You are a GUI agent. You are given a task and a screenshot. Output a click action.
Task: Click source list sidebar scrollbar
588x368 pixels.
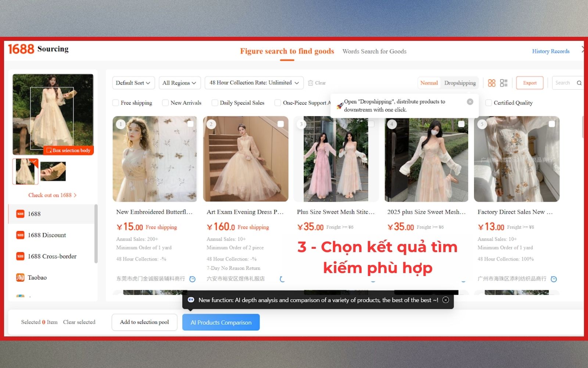point(96,234)
